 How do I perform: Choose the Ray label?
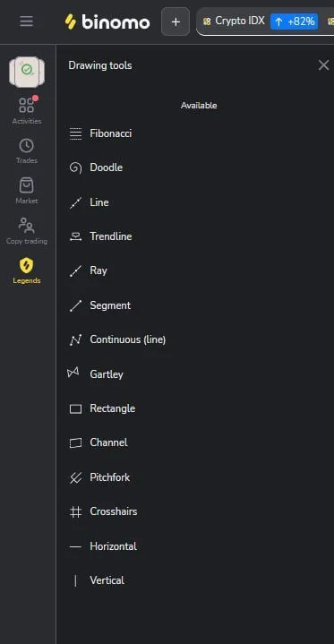[x=98, y=270]
